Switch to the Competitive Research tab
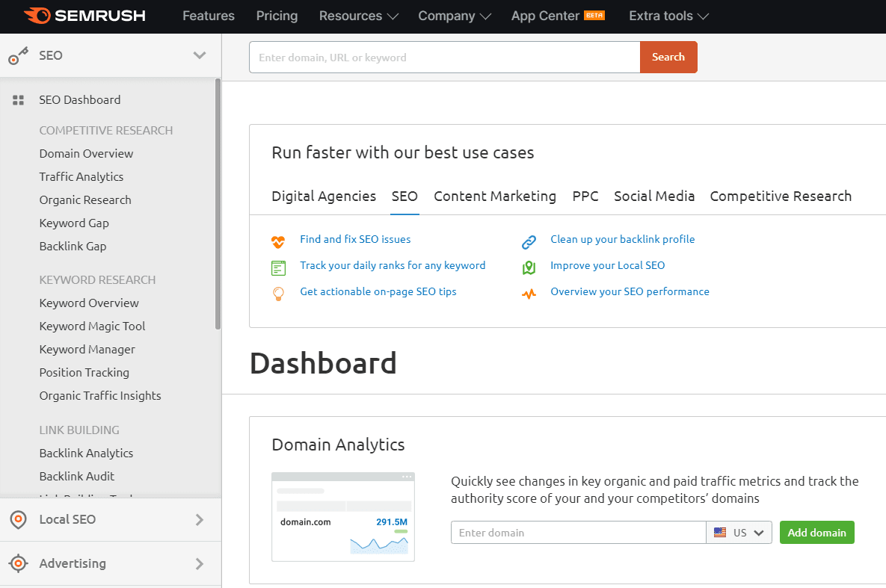Screen dimensions: 886x588 pos(781,196)
